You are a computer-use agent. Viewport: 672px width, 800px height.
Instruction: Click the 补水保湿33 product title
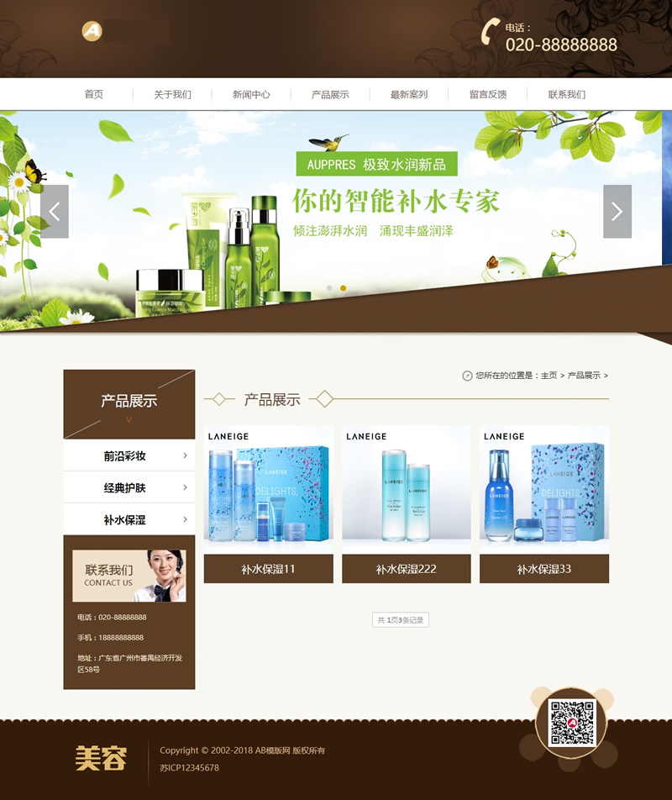(x=544, y=569)
